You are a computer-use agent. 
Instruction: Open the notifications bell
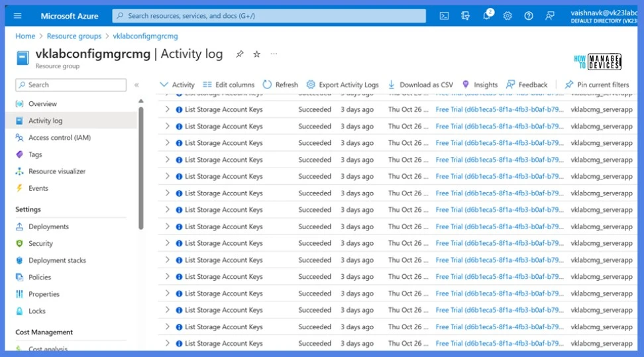(x=487, y=16)
